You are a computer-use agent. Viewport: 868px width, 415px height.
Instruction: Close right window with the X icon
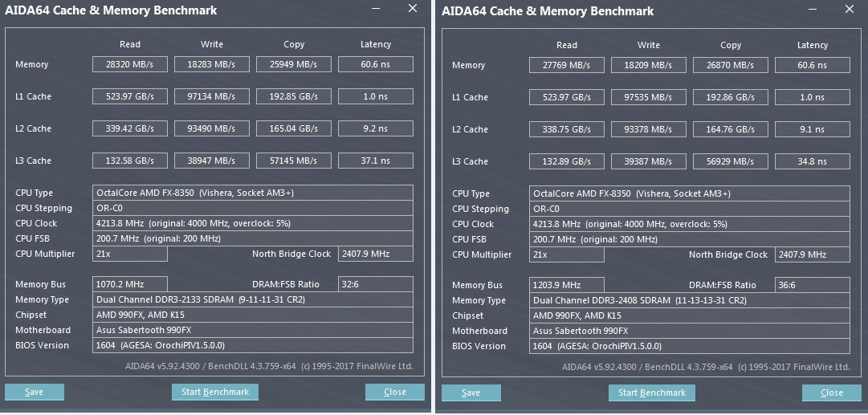(850, 8)
